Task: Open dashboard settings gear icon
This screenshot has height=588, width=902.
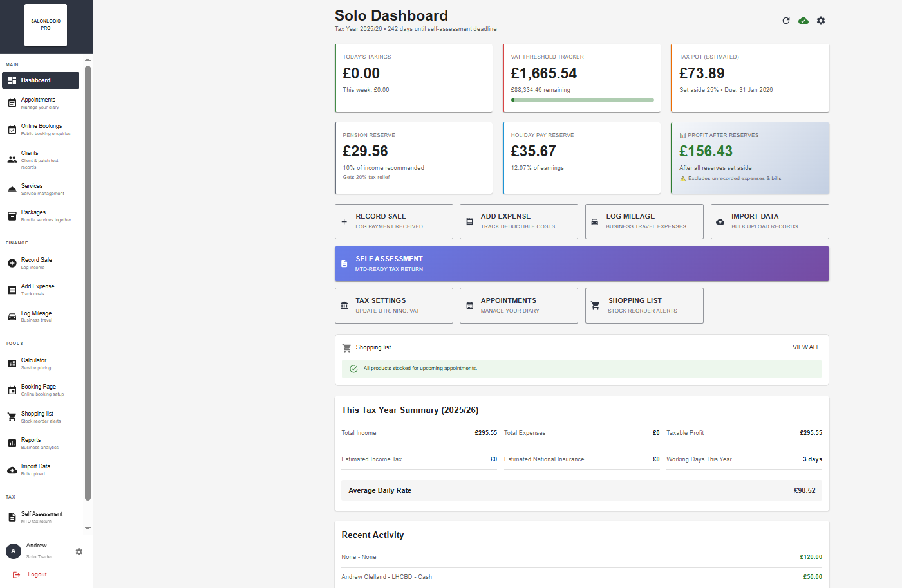Action: point(821,21)
